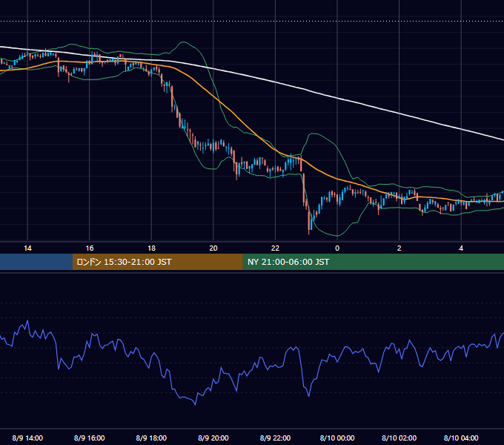The height and width of the screenshot is (445, 504).
Task: Click the 8/9 16:00 date label
Action: tap(90, 438)
